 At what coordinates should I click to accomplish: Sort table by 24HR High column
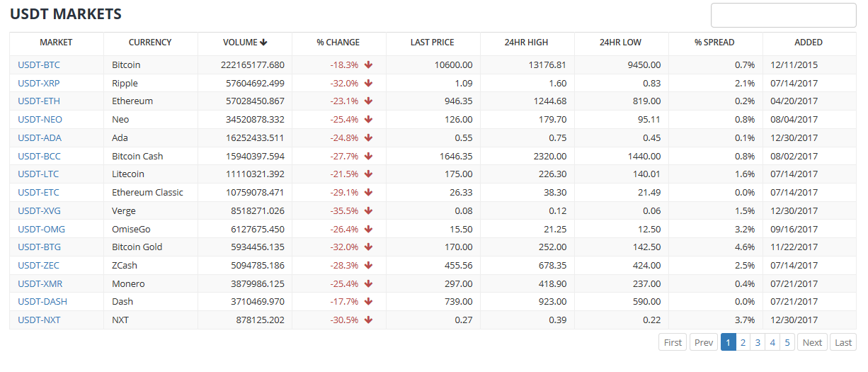pyautogui.click(x=526, y=43)
